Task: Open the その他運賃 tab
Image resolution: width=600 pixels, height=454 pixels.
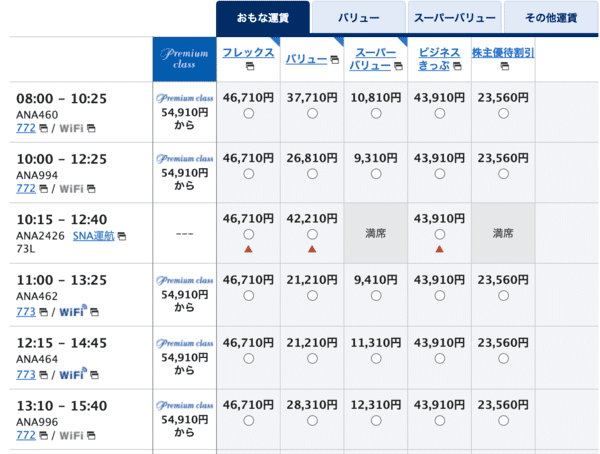Action: click(x=551, y=18)
